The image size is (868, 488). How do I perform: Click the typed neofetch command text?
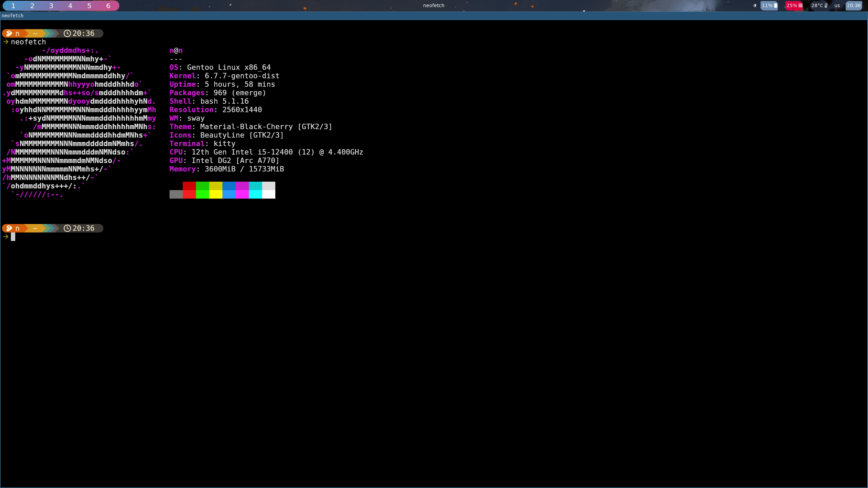tap(28, 42)
